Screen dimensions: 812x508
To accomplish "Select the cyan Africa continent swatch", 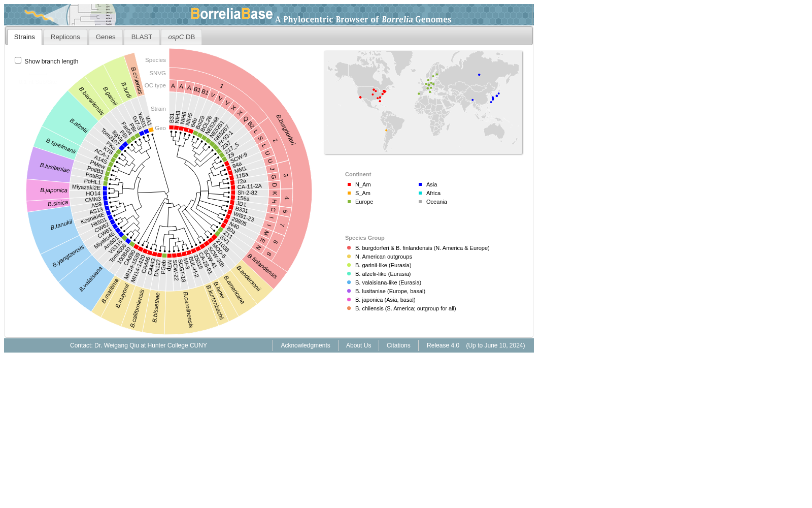I will click(x=420, y=193).
